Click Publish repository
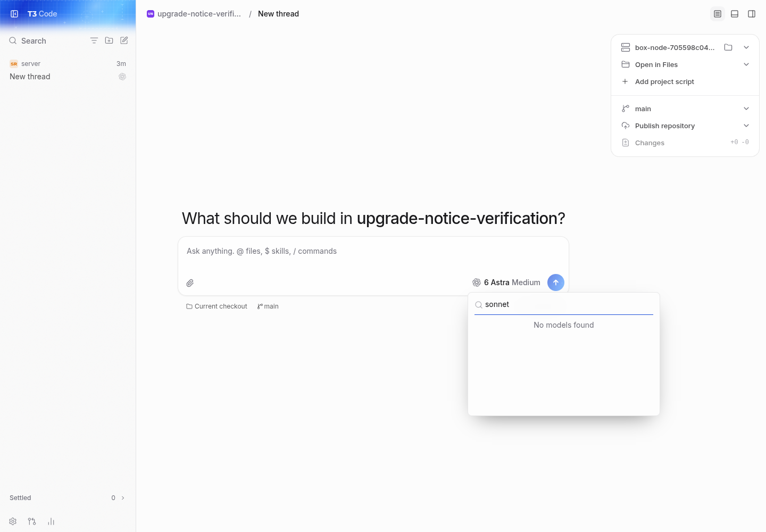This screenshot has width=766, height=532. (665, 126)
